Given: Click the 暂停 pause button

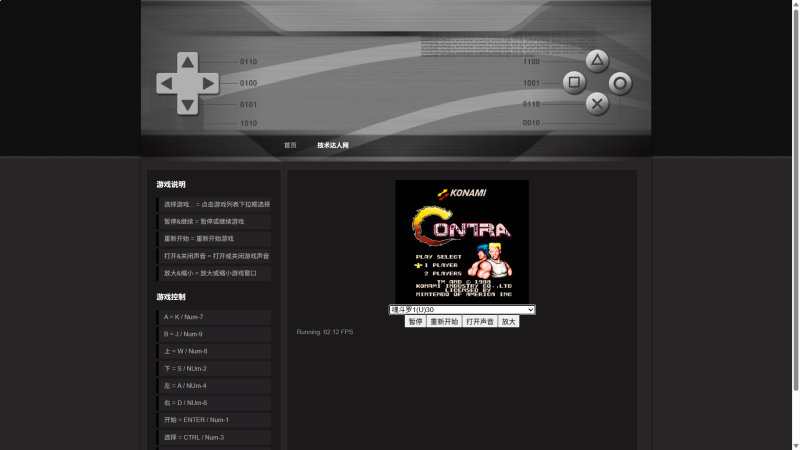Looking at the screenshot, I should pyautogui.click(x=415, y=321).
